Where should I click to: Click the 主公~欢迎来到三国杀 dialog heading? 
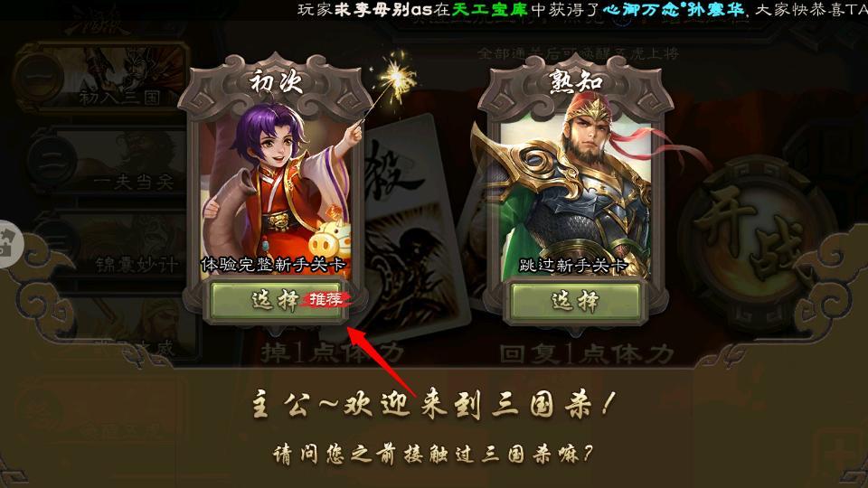point(433,403)
